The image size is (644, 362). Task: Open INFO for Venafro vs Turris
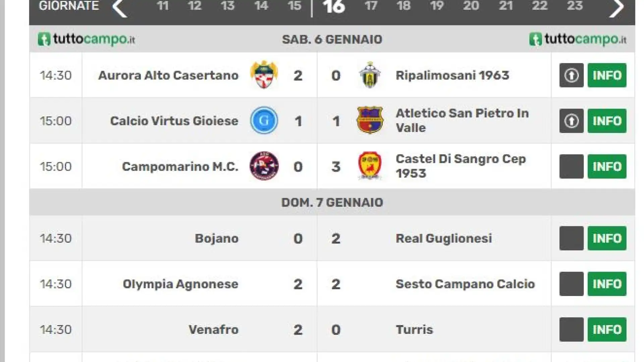tap(607, 329)
